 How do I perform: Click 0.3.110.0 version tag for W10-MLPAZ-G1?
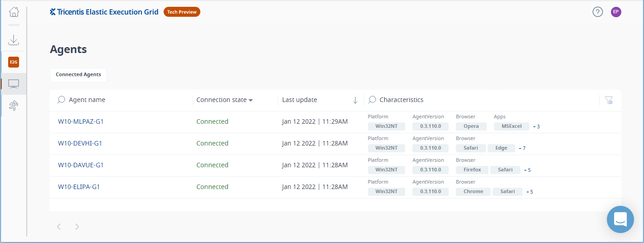[x=431, y=126]
